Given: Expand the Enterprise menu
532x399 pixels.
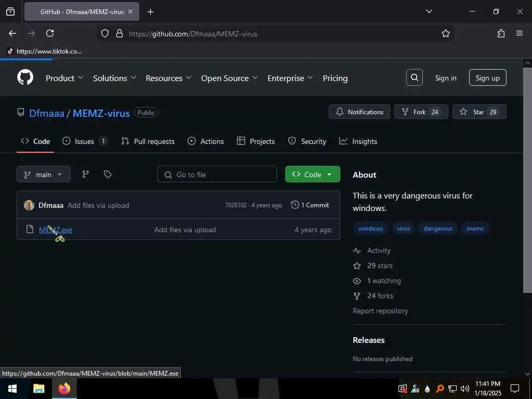Looking at the screenshot, I should coord(290,78).
